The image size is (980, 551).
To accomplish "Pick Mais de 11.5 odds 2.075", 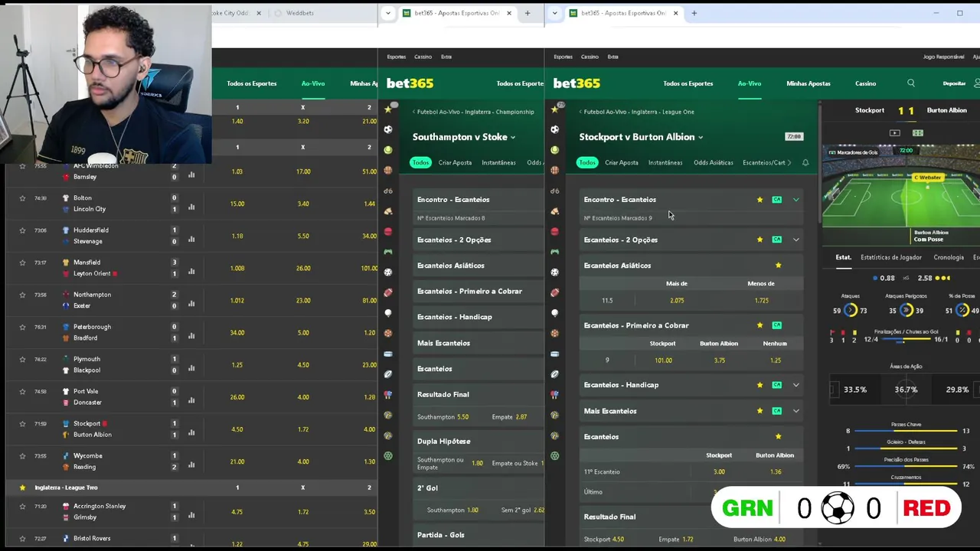I will (677, 301).
